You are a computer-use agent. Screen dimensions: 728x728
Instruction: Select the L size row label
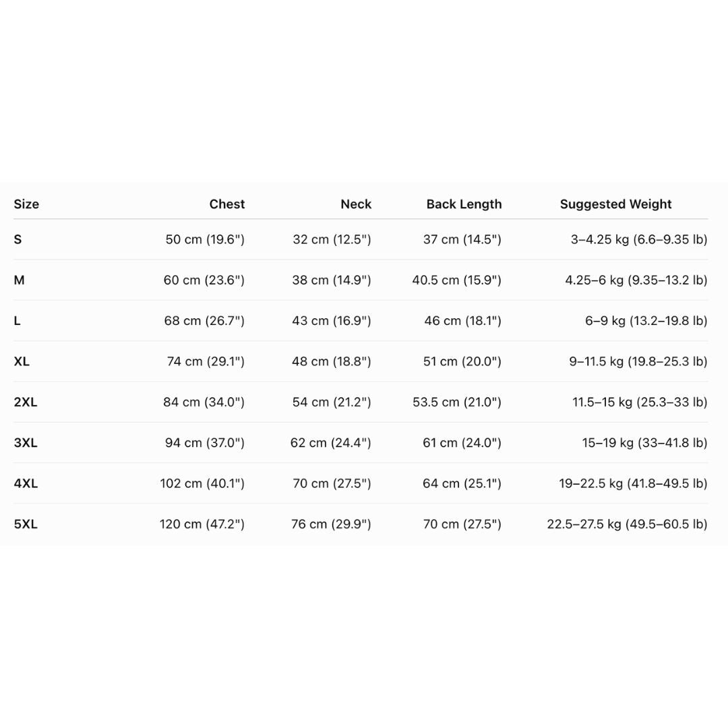(17, 321)
